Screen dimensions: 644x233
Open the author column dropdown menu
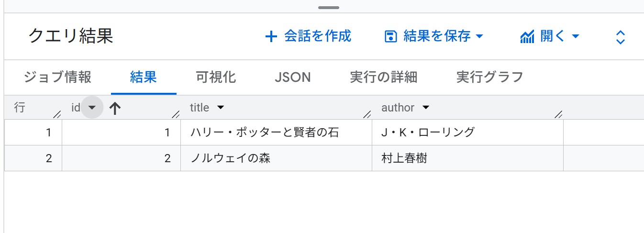click(425, 108)
